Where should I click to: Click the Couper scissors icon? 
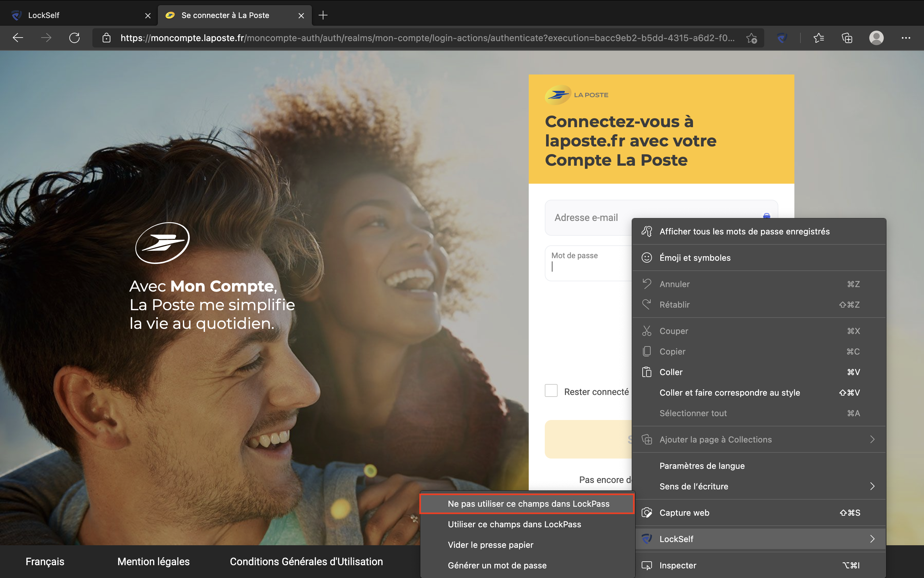pos(646,331)
